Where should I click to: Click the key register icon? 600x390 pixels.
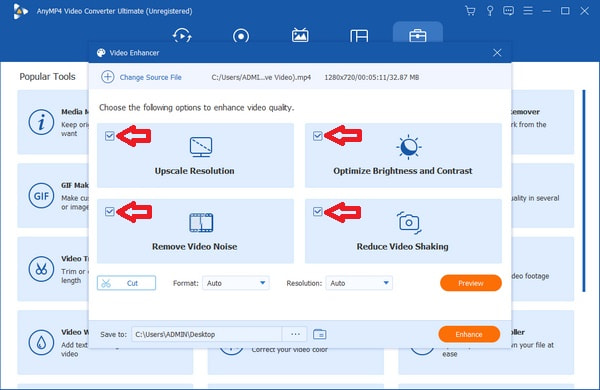(x=489, y=11)
